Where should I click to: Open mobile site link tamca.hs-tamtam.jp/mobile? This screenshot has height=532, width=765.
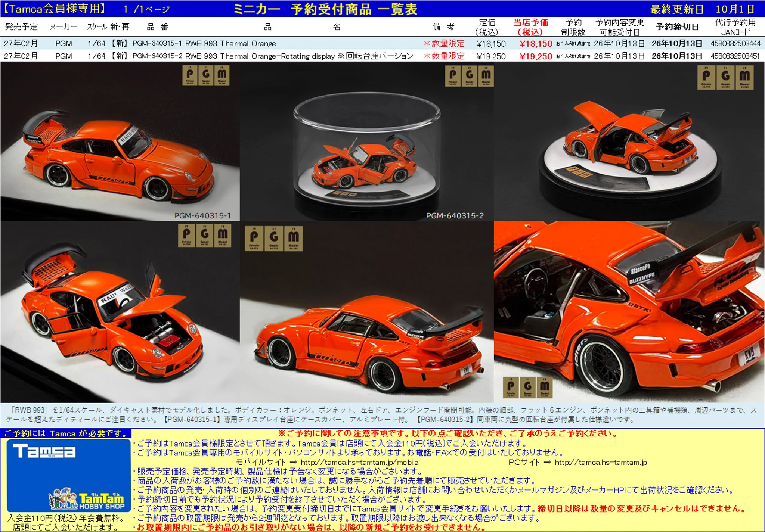[359, 462]
